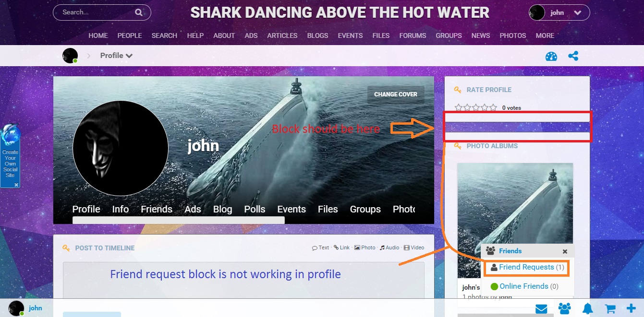Go to HOME in the top navigation
Viewport: 644px width, 317px height.
coord(98,35)
